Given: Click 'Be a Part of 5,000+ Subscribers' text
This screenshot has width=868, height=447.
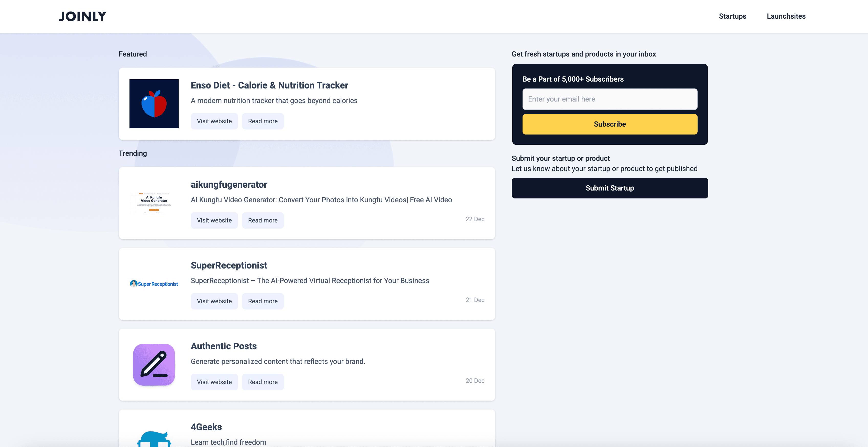Looking at the screenshot, I should pyautogui.click(x=573, y=79).
